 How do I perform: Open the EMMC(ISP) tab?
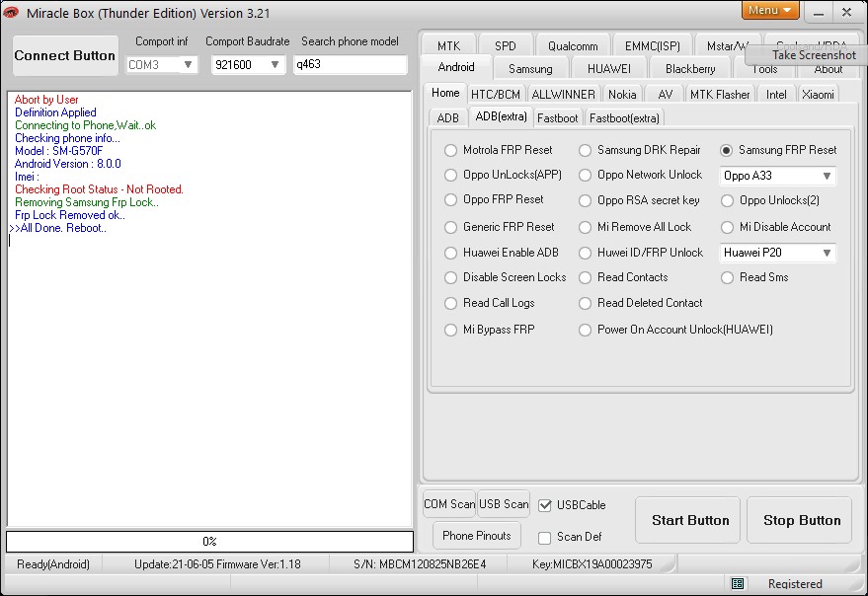pyautogui.click(x=652, y=46)
